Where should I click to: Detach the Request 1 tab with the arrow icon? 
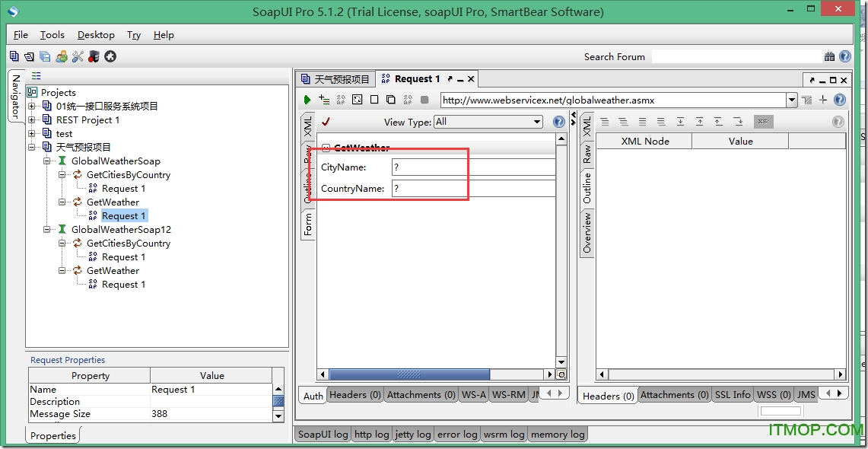click(x=450, y=79)
